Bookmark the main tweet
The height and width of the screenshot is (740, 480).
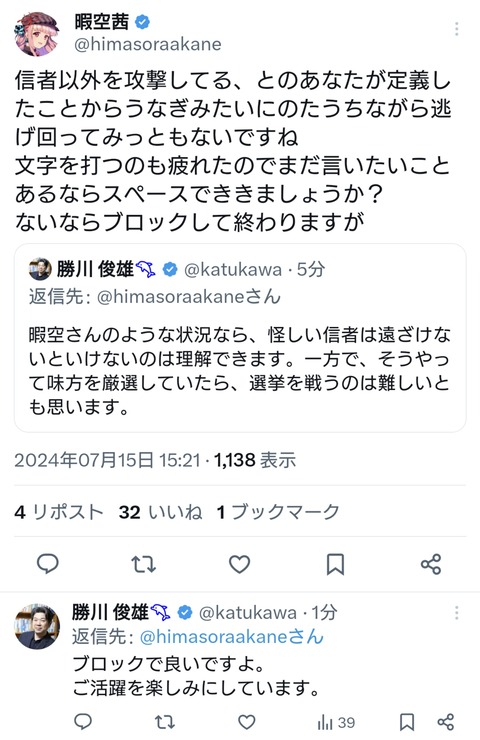tap(335, 564)
